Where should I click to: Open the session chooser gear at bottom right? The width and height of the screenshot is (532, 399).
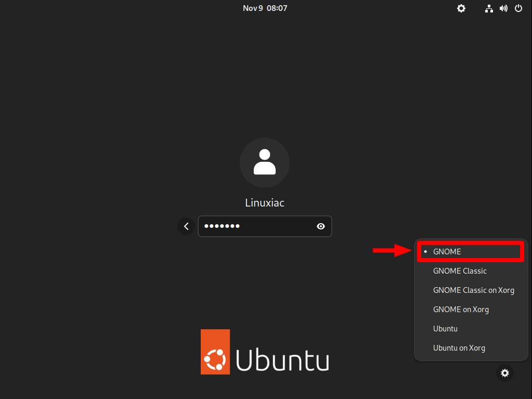tap(505, 373)
